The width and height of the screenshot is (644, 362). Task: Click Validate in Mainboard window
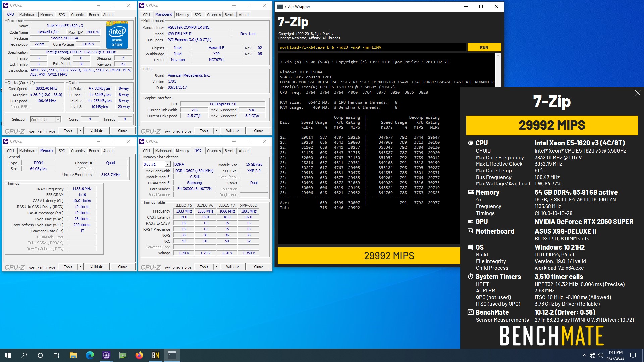coord(232,131)
